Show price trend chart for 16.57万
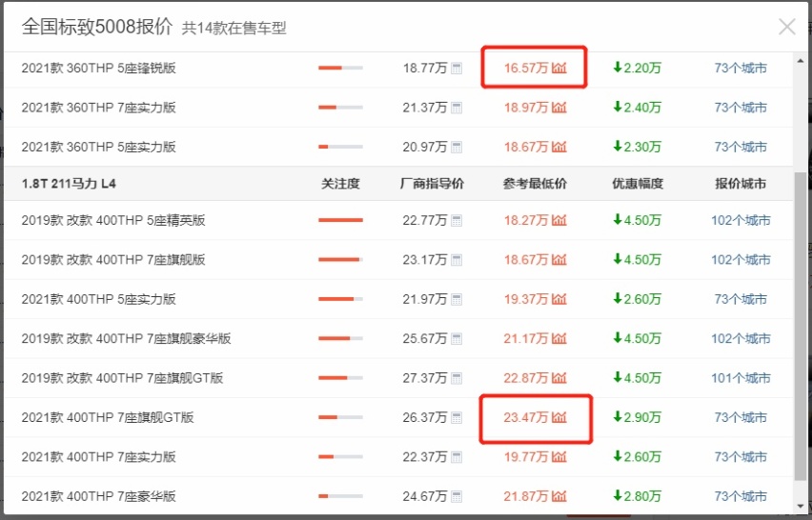The height and width of the screenshot is (520, 812). [559, 68]
